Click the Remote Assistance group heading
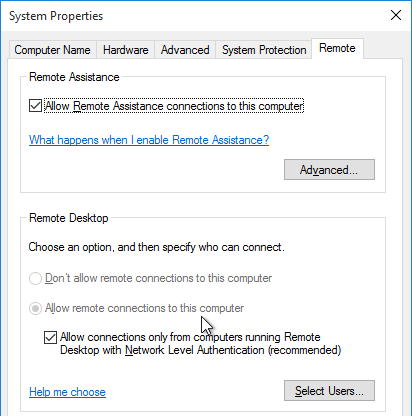 click(74, 77)
